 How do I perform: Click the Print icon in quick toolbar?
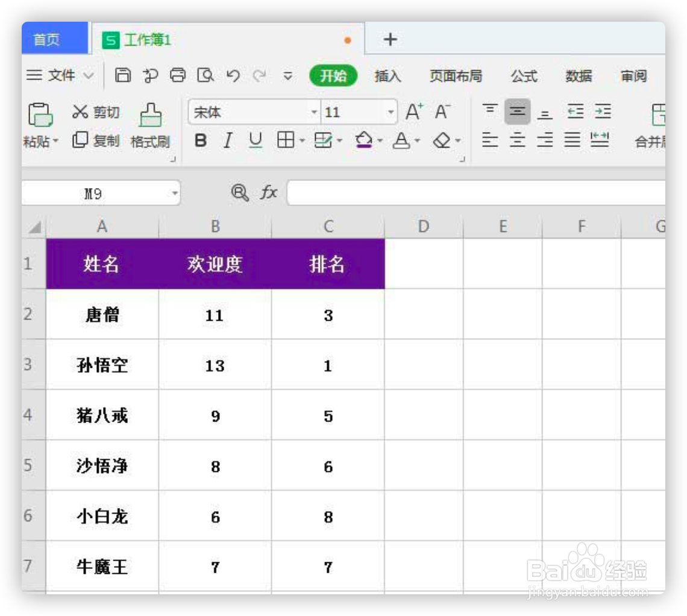click(x=177, y=75)
